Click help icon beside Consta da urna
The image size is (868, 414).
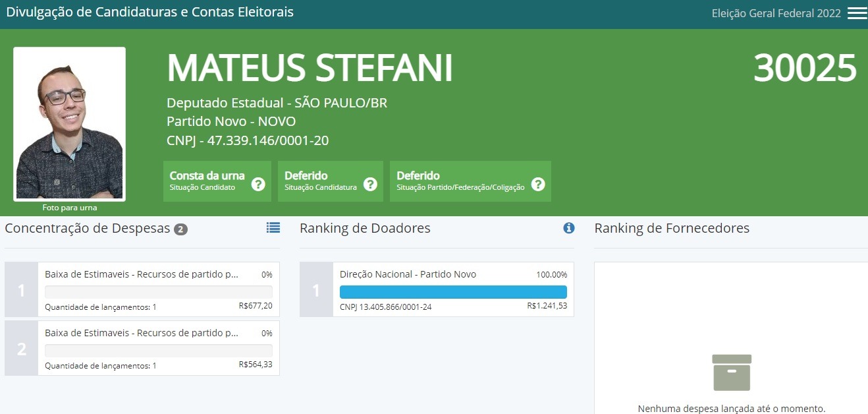coord(258,184)
